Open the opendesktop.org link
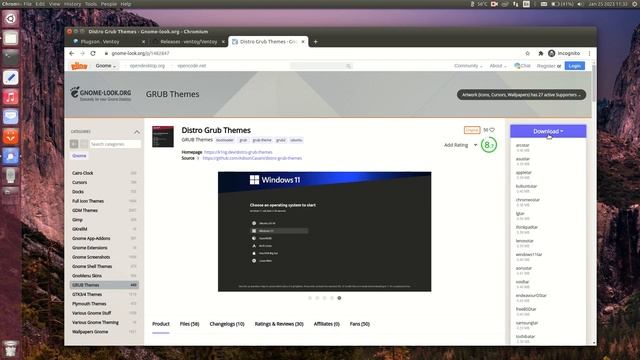This screenshot has width=640, height=360. coord(147,66)
